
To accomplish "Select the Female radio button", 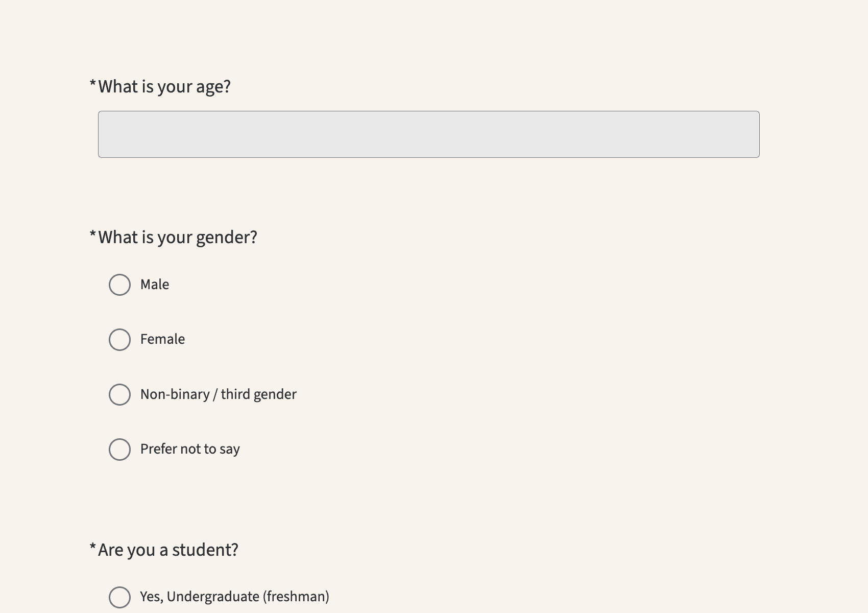I will click(x=119, y=340).
